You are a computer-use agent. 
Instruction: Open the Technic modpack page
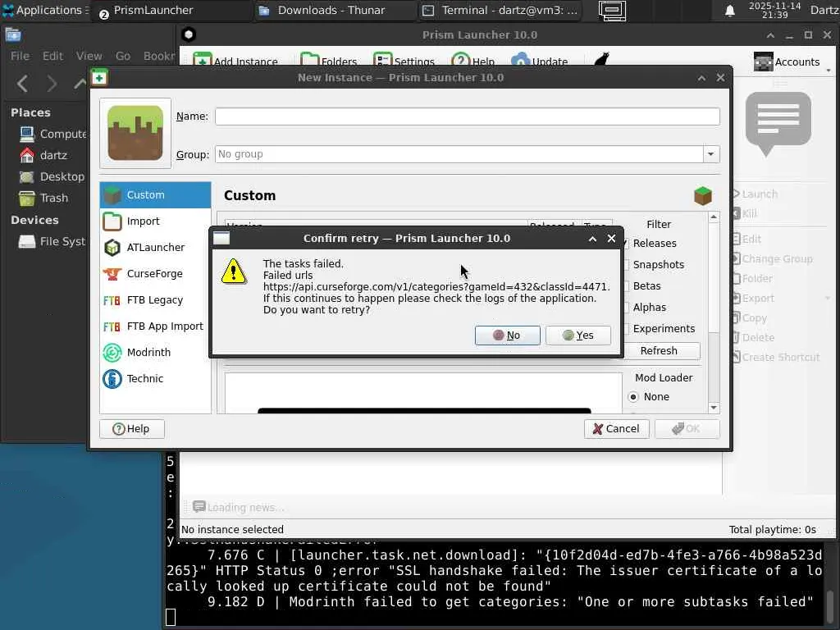tap(155, 379)
